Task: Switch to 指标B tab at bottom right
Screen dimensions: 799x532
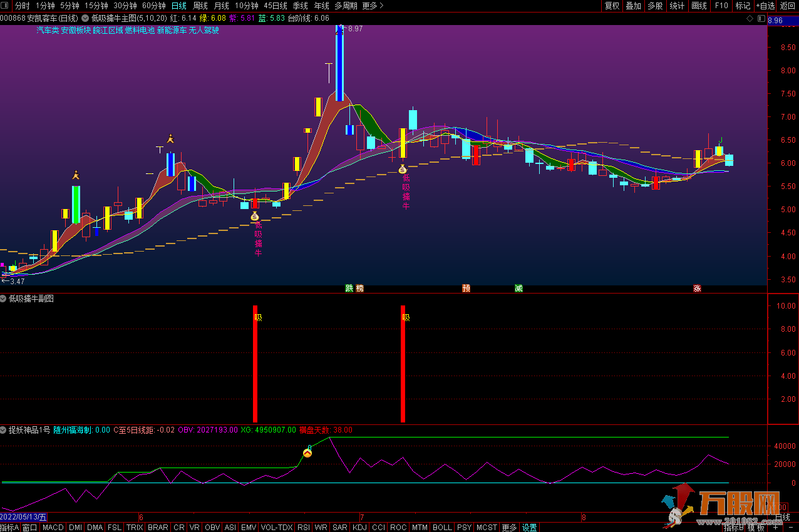Action: 735,528
